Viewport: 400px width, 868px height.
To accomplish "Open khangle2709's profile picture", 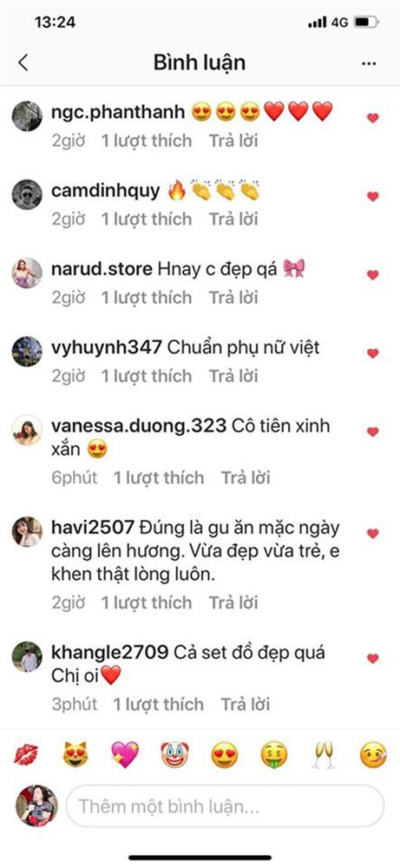I will pos(27,656).
